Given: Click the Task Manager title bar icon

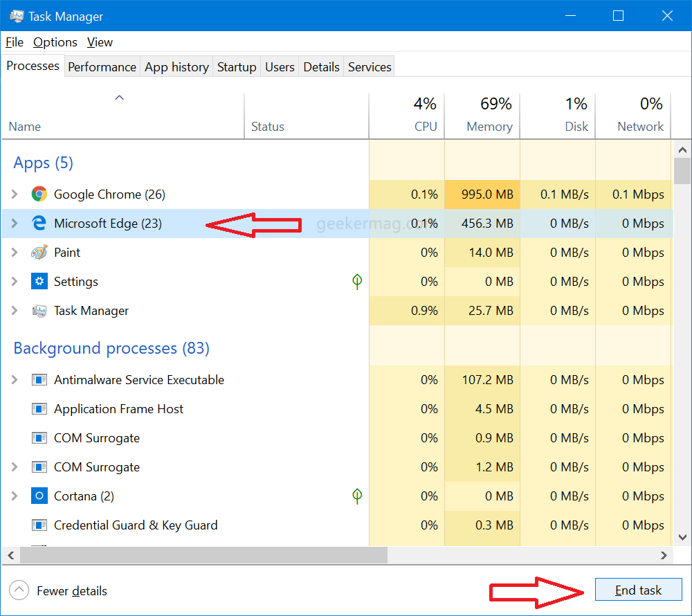Looking at the screenshot, I should [x=17, y=17].
